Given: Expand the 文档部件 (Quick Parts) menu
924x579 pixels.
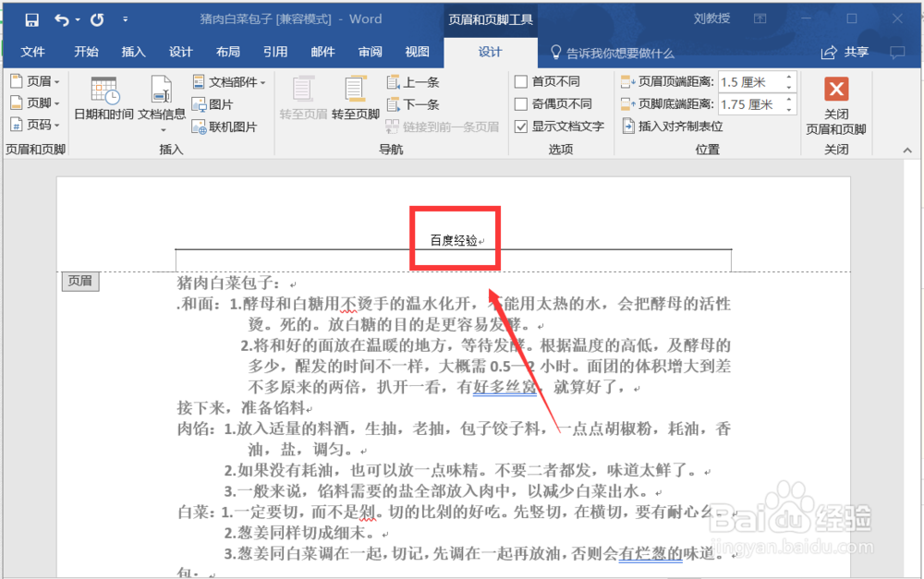Looking at the screenshot, I should (222, 80).
